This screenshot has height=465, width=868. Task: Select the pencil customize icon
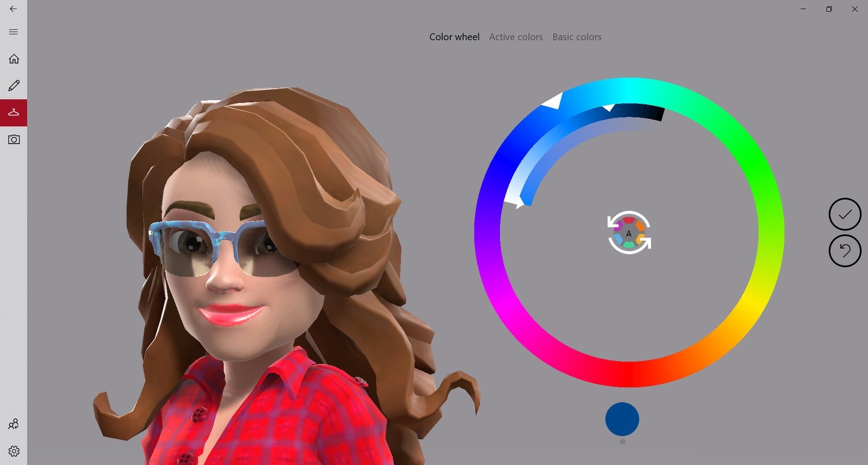coord(14,86)
